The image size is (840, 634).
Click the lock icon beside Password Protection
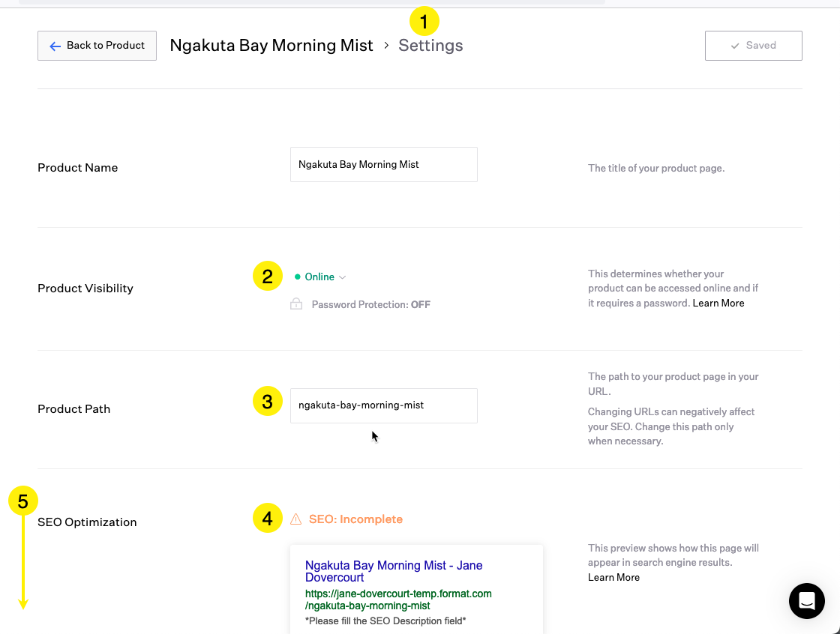[296, 304]
